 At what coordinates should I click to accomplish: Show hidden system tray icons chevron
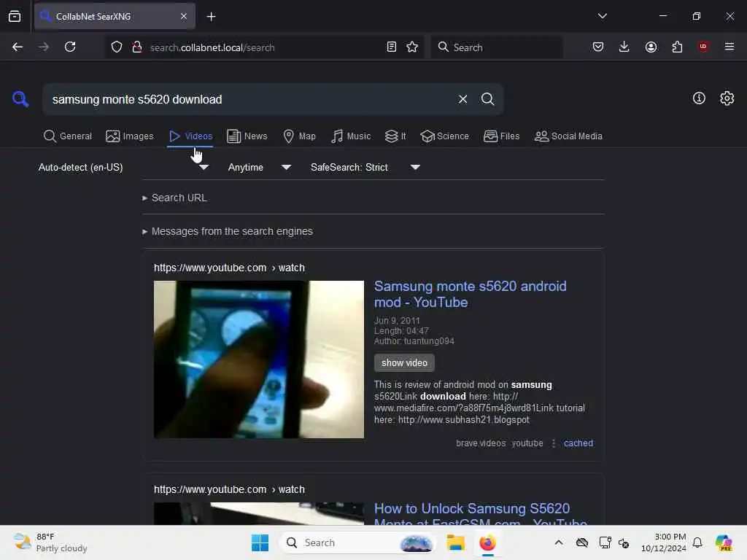tap(558, 542)
